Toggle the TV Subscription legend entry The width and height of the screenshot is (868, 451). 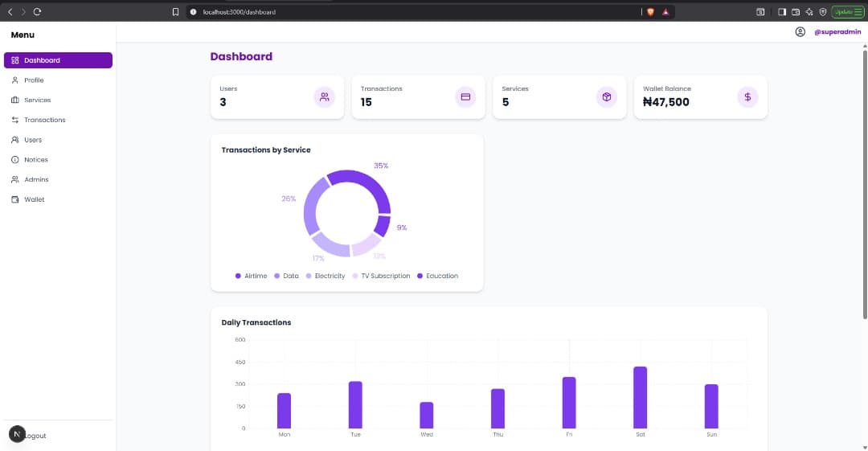(x=381, y=276)
